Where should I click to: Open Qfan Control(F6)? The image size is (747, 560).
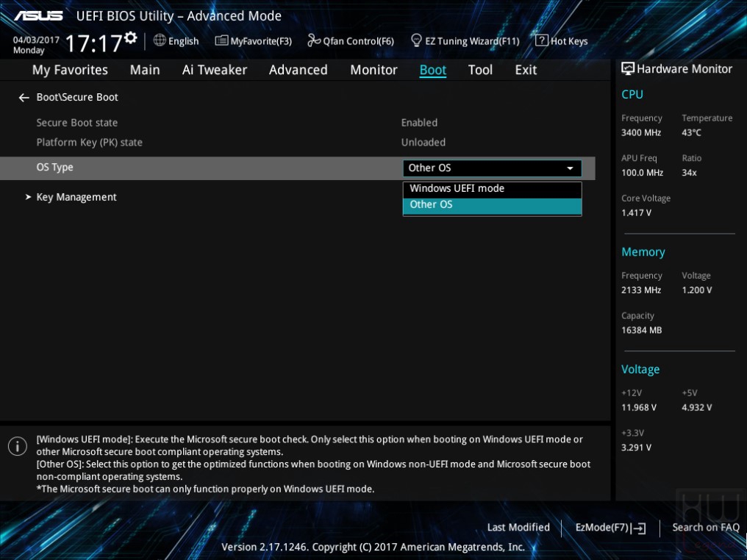click(351, 41)
